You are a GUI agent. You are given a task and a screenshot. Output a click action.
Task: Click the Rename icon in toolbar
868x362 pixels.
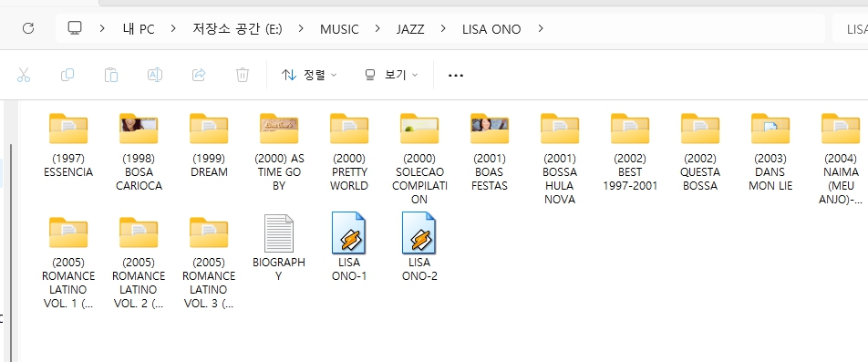(x=155, y=75)
